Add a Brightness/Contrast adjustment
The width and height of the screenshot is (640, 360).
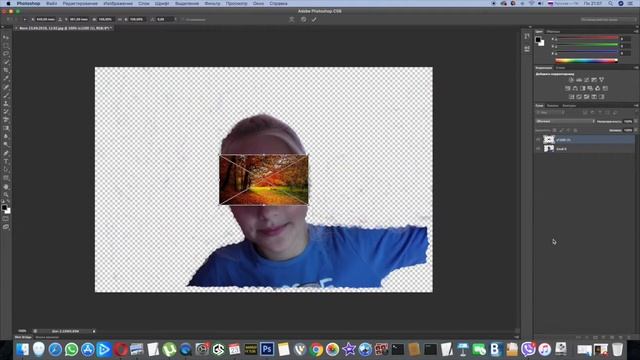(x=571, y=80)
